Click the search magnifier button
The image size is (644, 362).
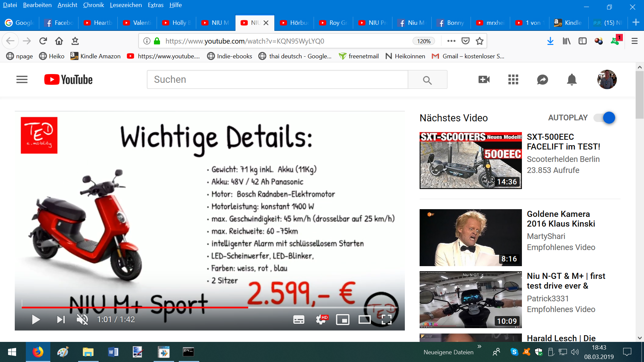427,80
